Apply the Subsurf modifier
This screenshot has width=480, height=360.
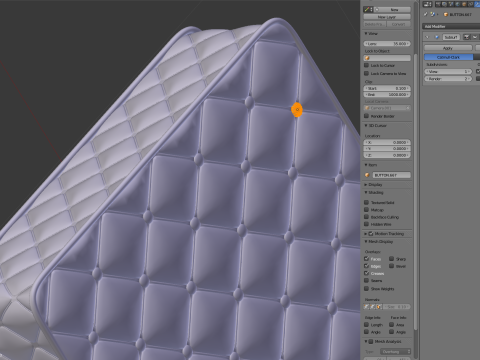coord(448,48)
